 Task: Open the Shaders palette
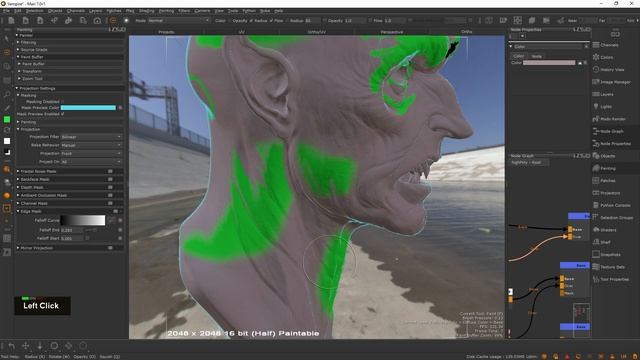coord(604,230)
